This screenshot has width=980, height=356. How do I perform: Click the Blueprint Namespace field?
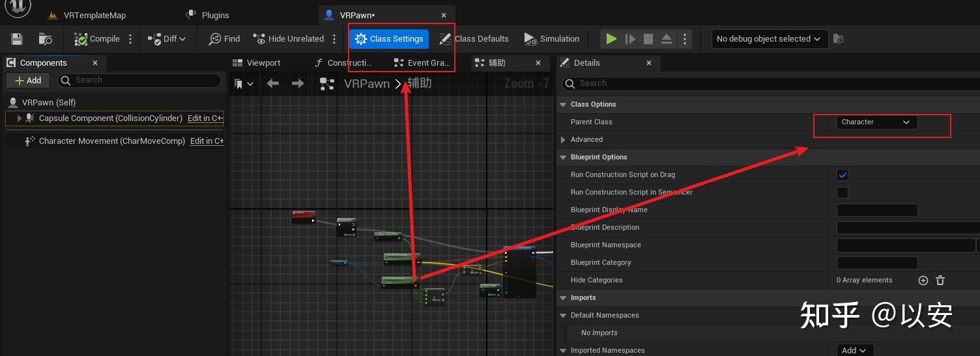[x=906, y=245]
